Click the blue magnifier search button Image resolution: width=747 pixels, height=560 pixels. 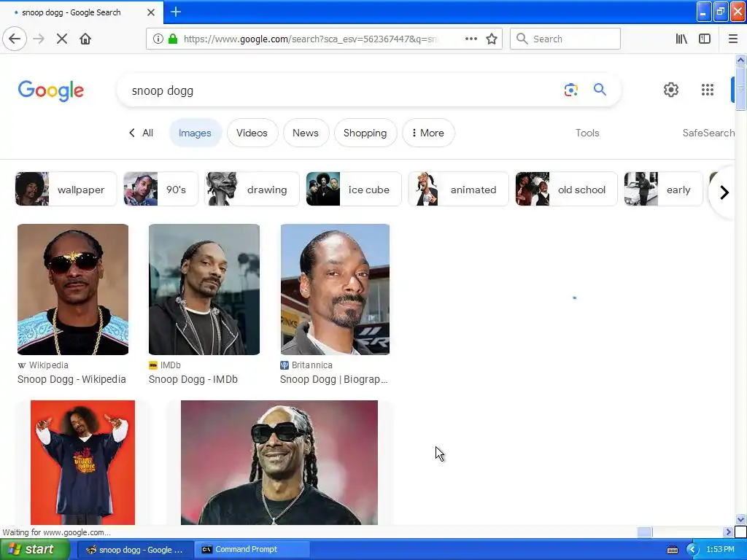pos(600,90)
